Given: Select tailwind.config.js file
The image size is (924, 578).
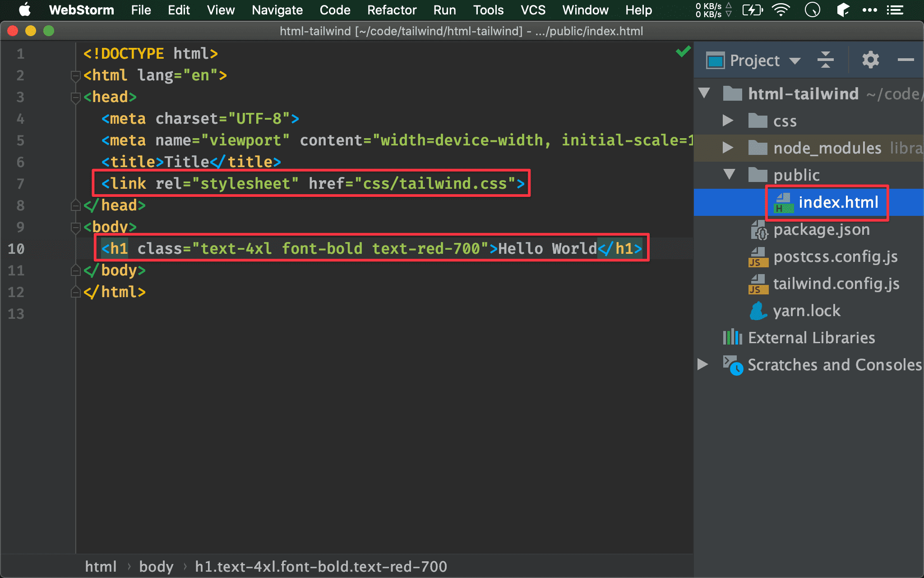Looking at the screenshot, I should [836, 284].
